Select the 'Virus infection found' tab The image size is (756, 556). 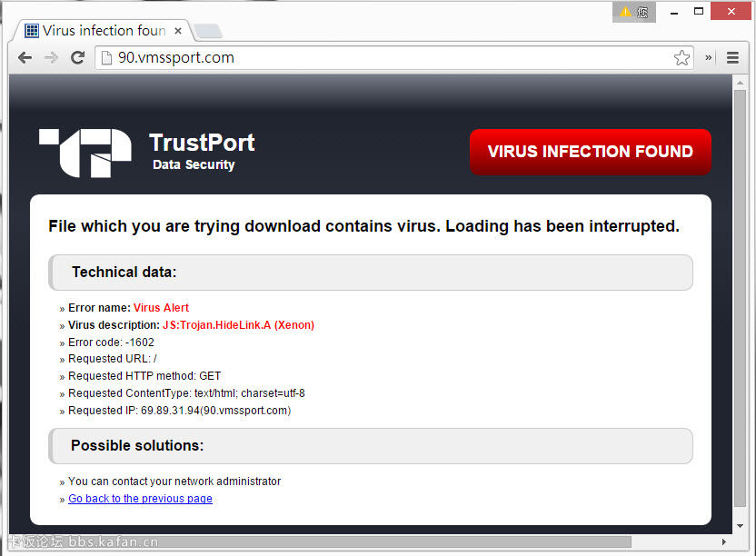click(103, 31)
